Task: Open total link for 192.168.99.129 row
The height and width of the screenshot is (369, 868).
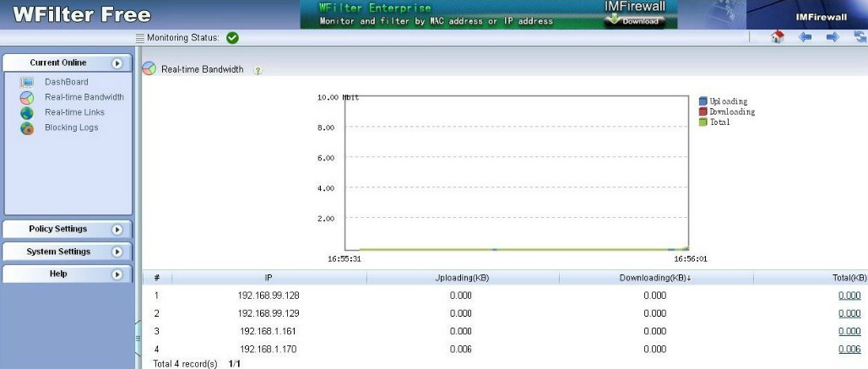Action: (849, 313)
